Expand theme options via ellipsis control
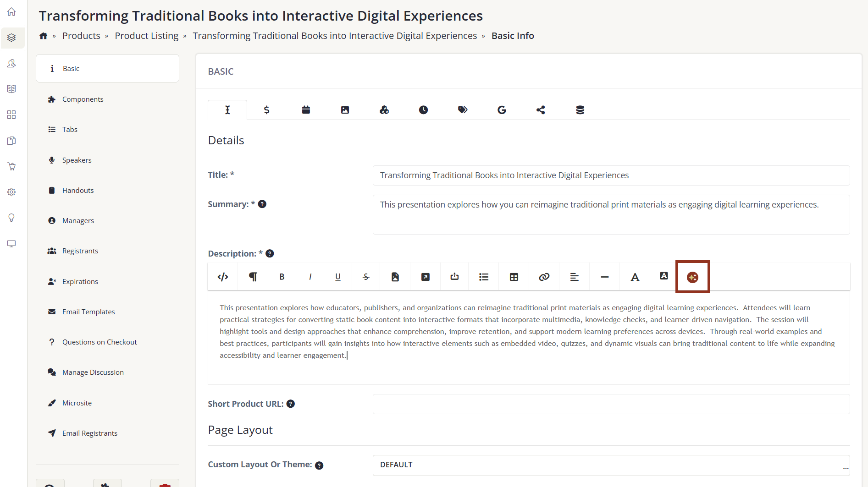 point(846,468)
